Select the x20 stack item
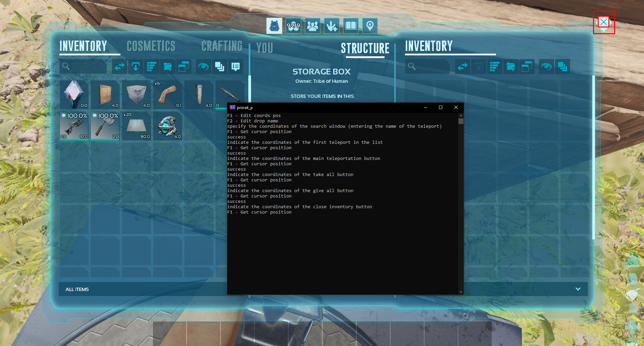 point(137,126)
